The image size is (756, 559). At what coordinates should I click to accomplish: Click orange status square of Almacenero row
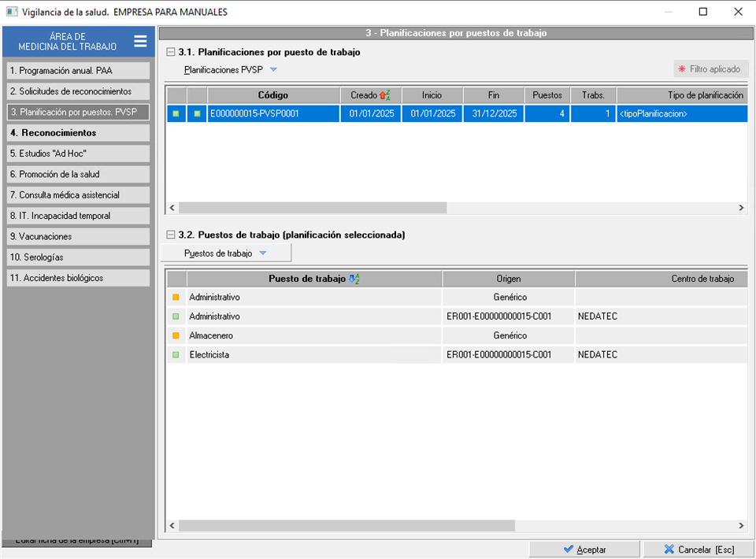coord(176,335)
